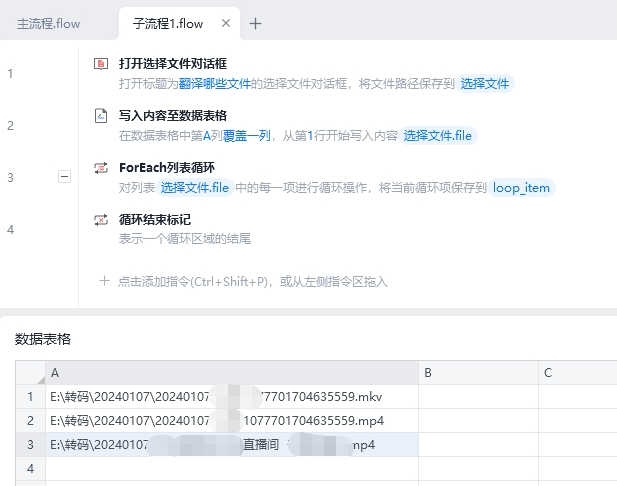Switch to the 主流程.flow tab
Screen dimensions: 617x486
[x=48, y=24]
